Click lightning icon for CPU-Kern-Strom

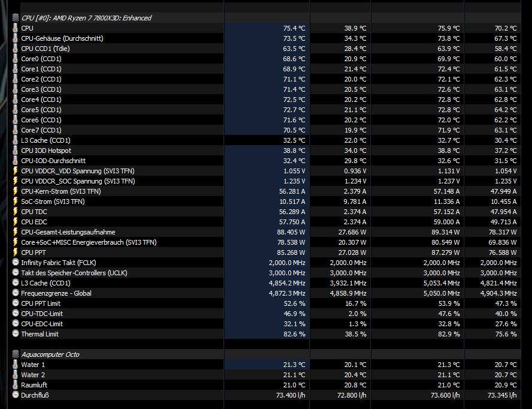click(x=15, y=191)
